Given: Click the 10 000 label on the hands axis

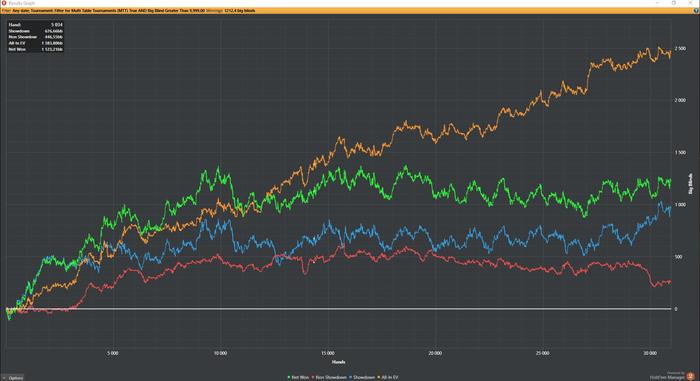Looking at the screenshot, I should coord(220,353).
